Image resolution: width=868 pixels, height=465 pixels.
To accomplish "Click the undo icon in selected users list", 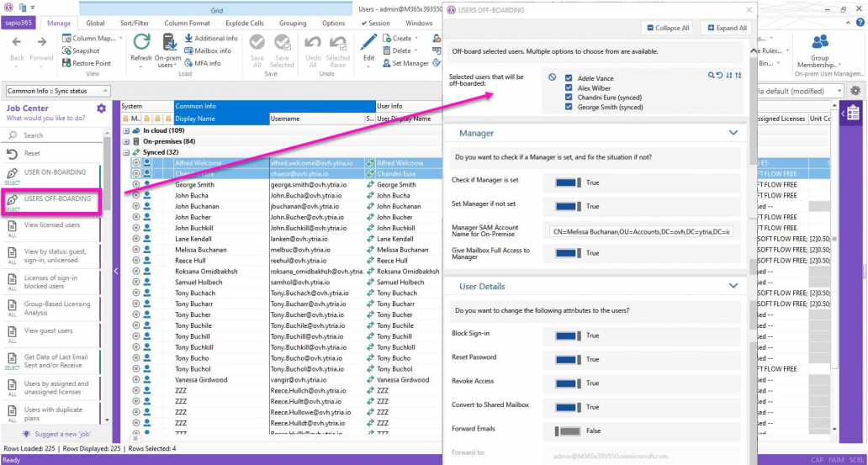I will [719, 76].
